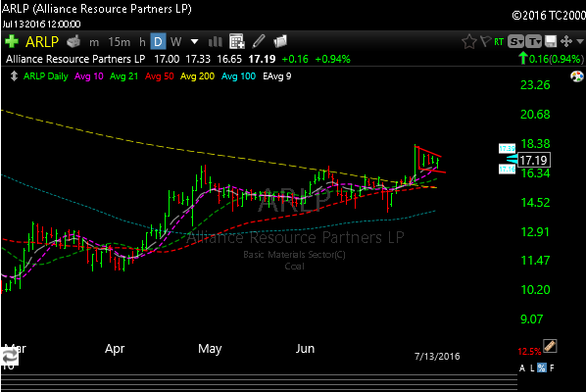586x392 pixels.
Task: Click the Avg 21 indicator label
Action: [x=123, y=76]
